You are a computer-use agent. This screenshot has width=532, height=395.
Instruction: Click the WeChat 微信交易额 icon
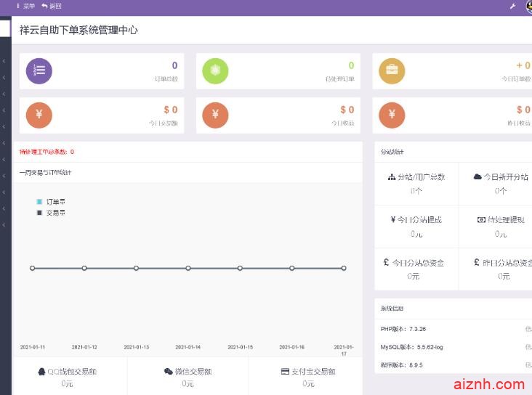click(x=169, y=372)
